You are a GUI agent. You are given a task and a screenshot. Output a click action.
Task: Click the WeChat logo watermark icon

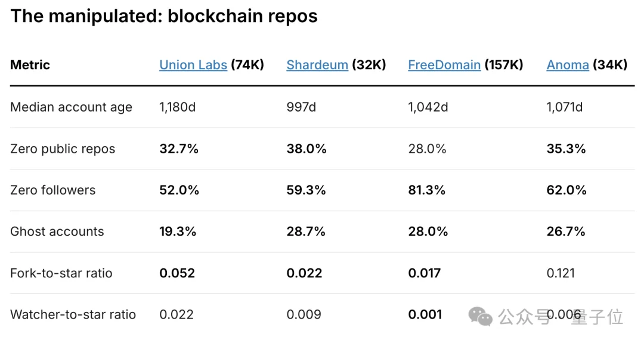pos(481,316)
